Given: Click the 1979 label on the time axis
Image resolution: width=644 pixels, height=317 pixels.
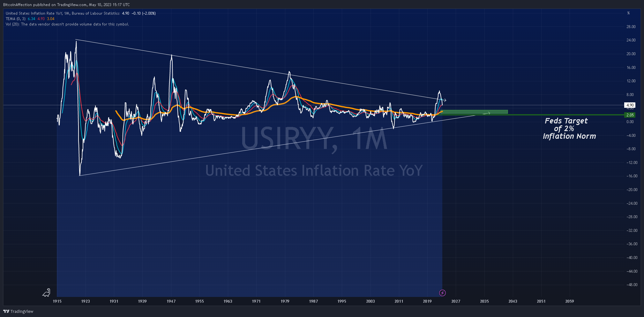Looking at the screenshot, I should tap(285, 301).
